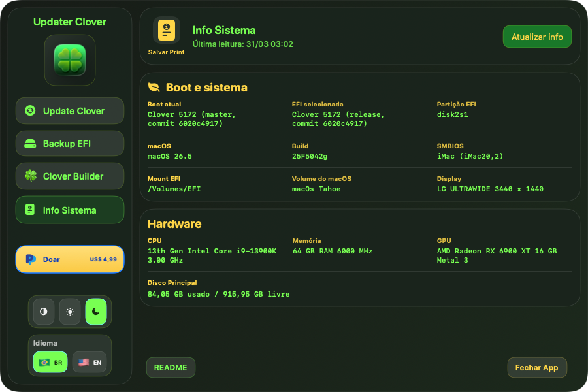Click the green clover app logo
This screenshot has height=392, width=588.
(x=70, y=60)
